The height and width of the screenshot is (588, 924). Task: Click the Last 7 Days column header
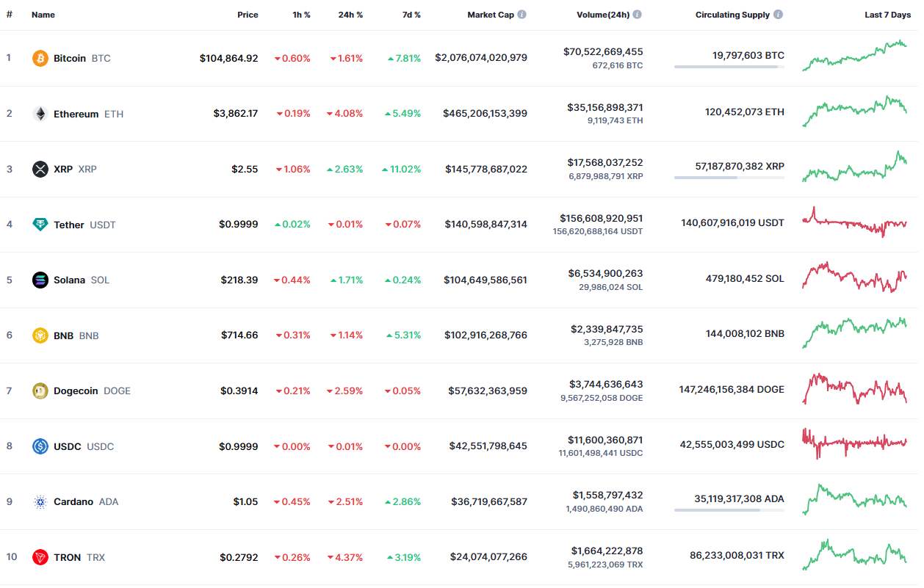pyautogui.click(x=887, y=15)
